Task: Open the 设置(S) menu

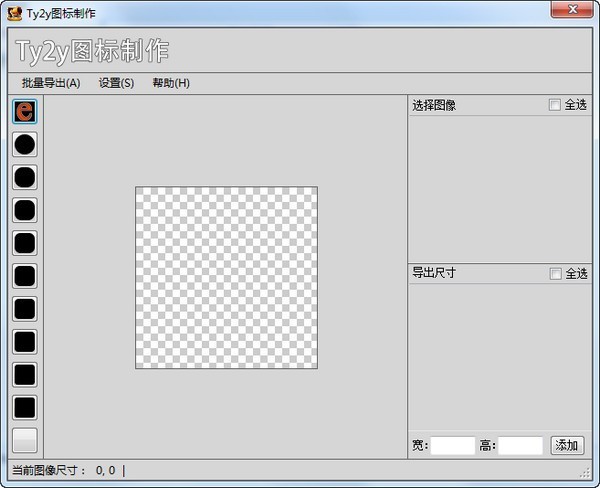Action: click(116, 83)
